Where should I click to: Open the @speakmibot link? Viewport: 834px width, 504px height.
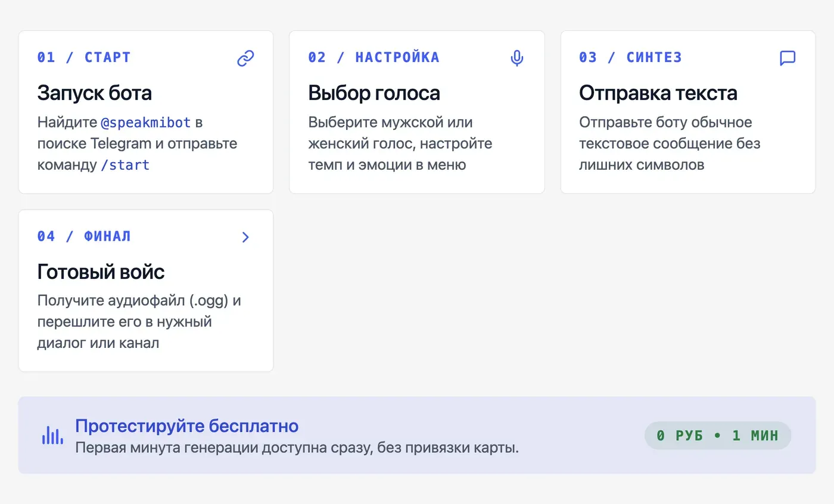point(145,123)
